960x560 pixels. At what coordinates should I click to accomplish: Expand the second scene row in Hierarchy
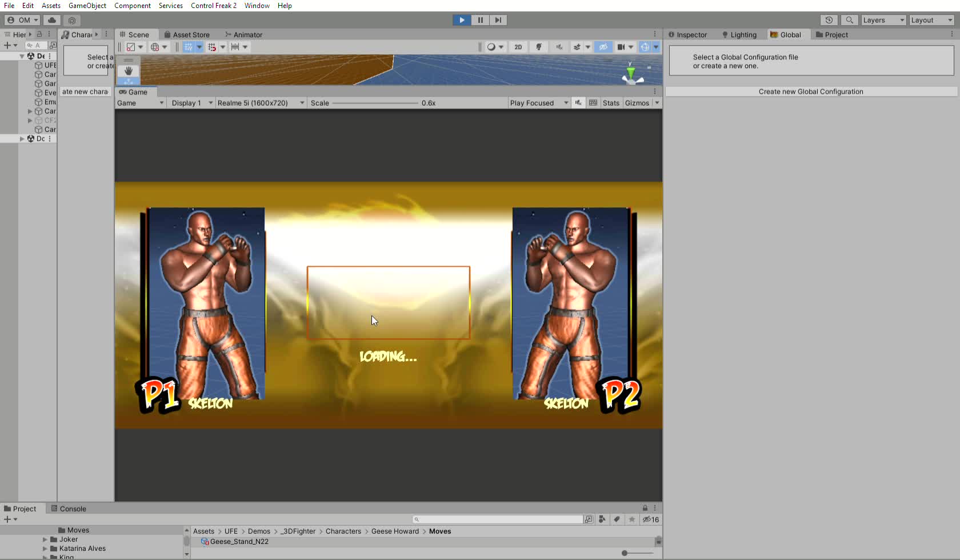pyautogui.click(x=22, y=139)
